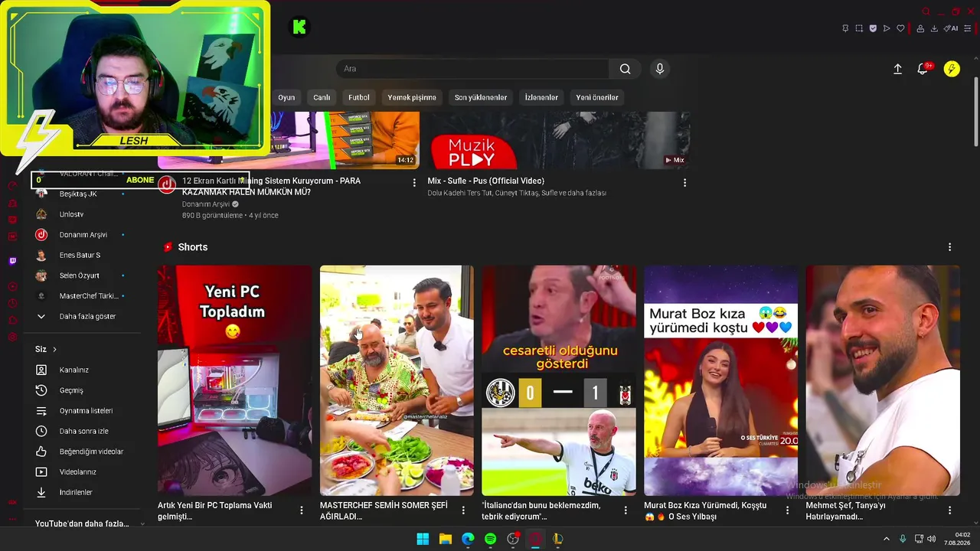The image size is (980, 551).
Task: Go to Donanım Arşivi subscription channel
Action: (x=82, y=235)
